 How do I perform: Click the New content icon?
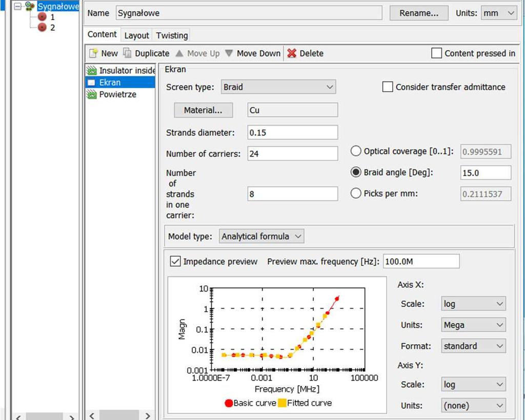tap(93, 53)
